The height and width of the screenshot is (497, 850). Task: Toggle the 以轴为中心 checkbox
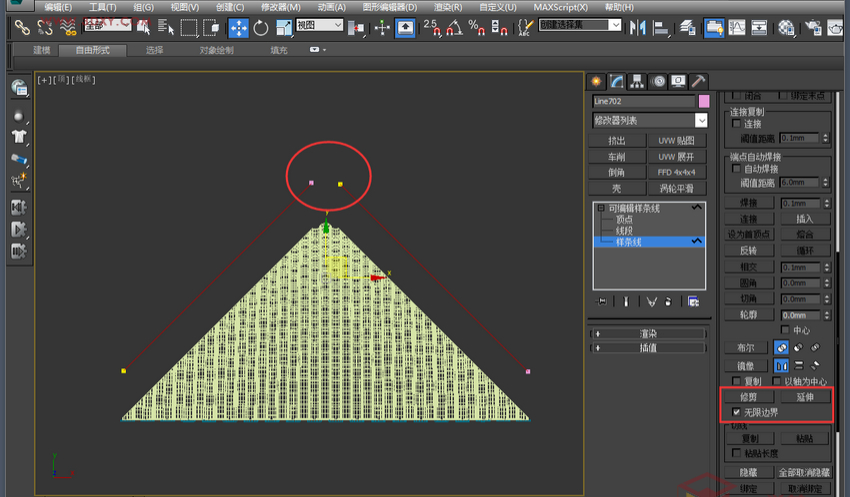coord(777,381)
